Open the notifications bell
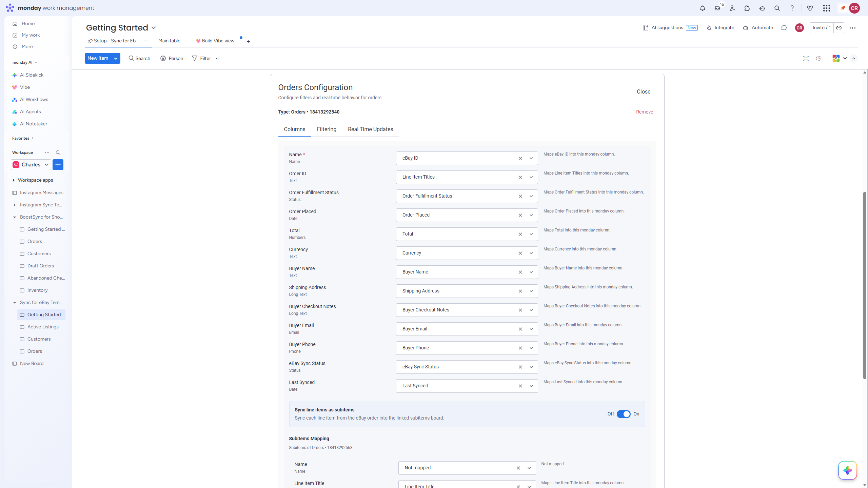The height and width of the screenshot is (488, 868). [x=702, y=8]
